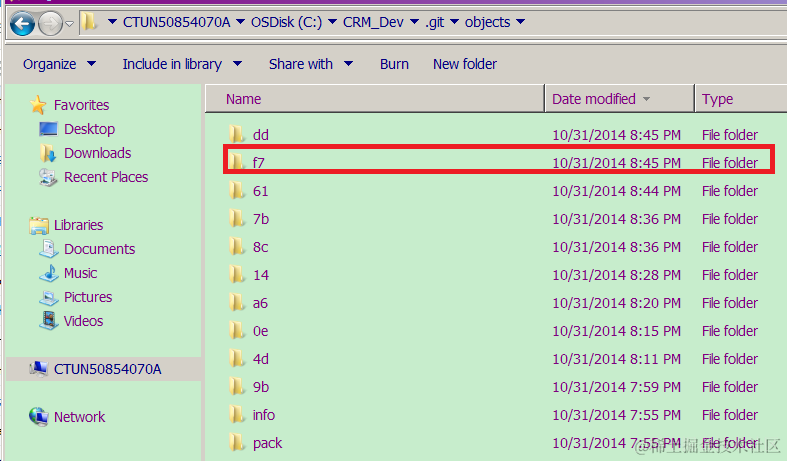This screenshot has height=461, width=787.
Task: Go to CRM_Dev in breadcrumb
Action: click(373, 22)
